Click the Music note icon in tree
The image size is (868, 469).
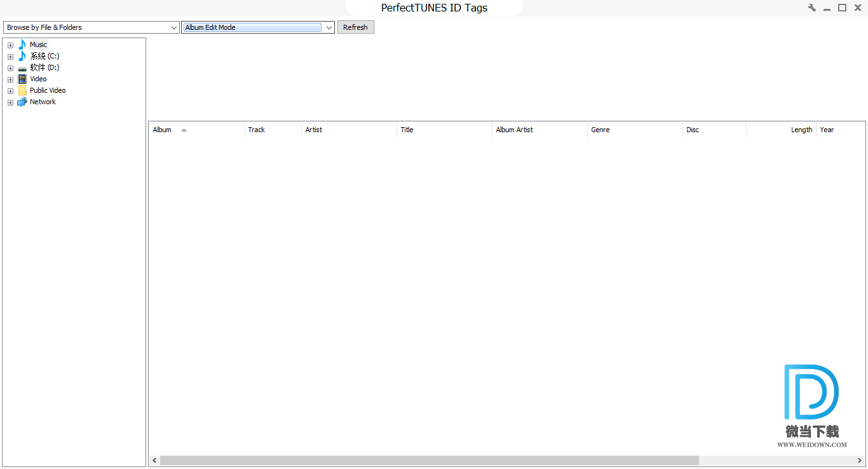click(x=22, y=44)
